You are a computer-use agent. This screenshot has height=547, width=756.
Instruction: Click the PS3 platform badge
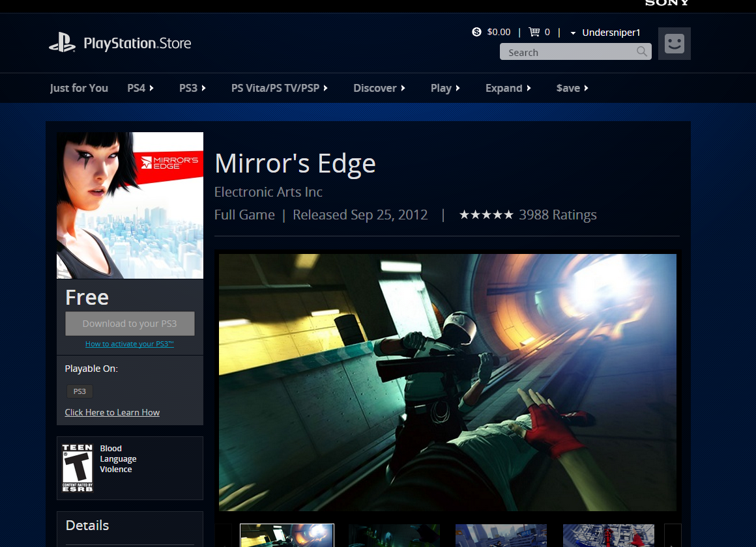pyautogui.click(x=80, y=391)
